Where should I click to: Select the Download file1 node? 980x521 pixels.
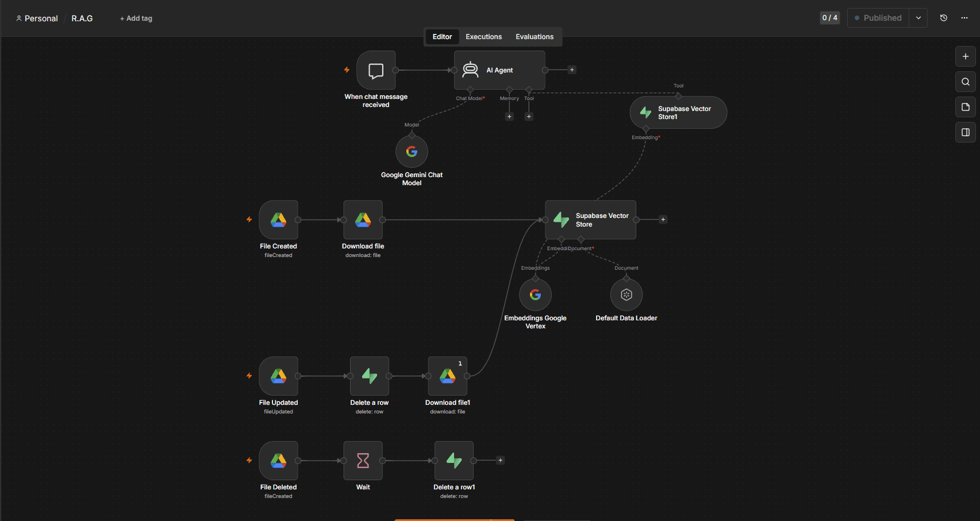pos(448,376)
